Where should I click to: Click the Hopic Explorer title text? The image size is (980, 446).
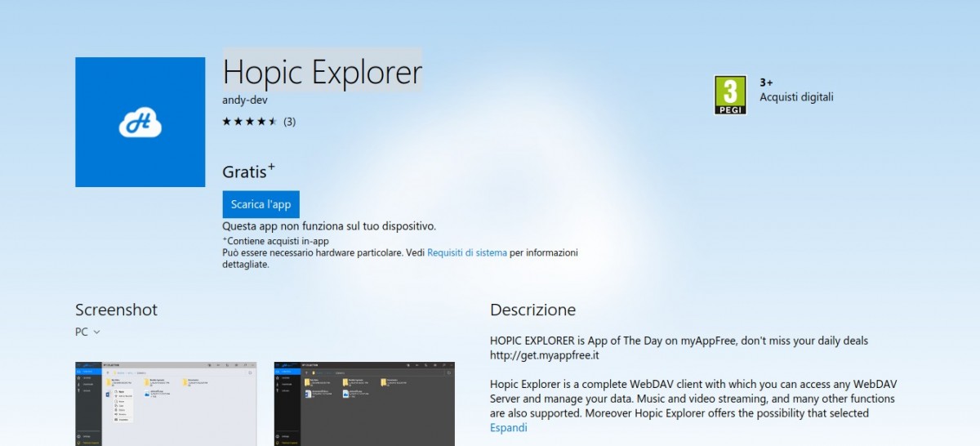(323, 73)
